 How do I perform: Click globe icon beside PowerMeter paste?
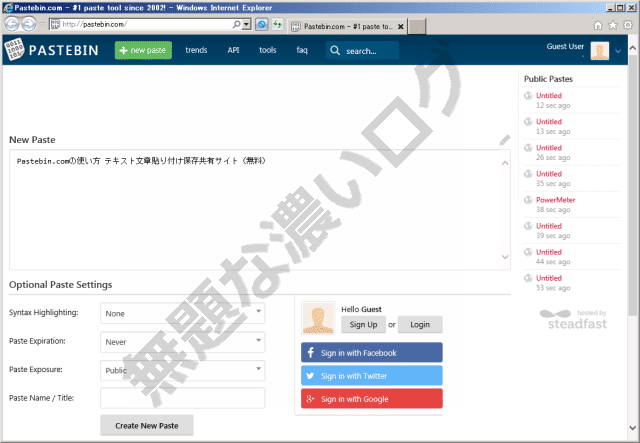(x=528, y=200)
